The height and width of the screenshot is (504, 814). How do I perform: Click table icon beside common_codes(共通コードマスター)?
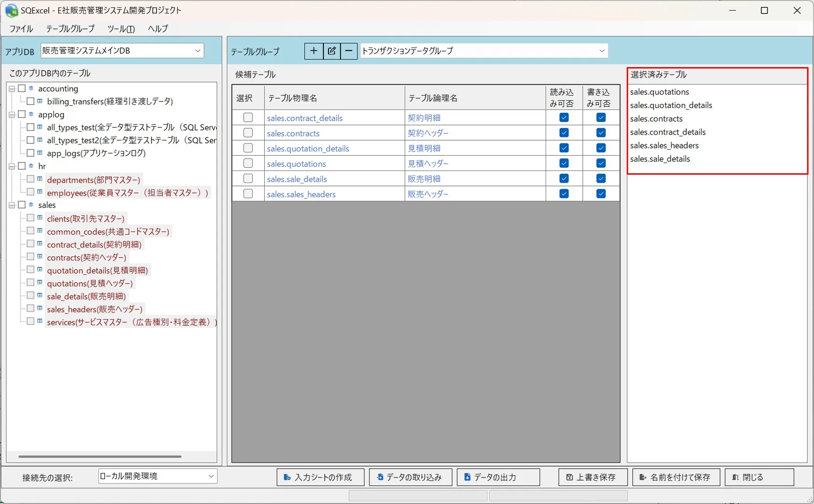pyautogui.click(x=40, y=231)
